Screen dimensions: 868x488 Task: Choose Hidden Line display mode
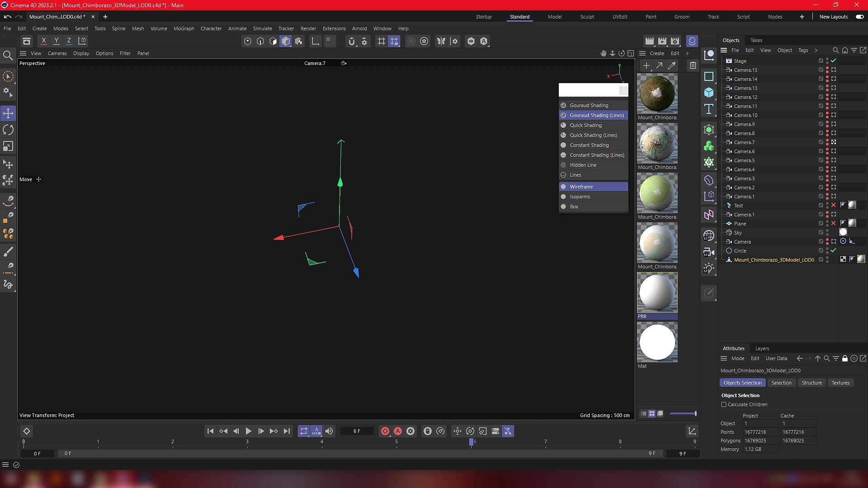[593, 165]
